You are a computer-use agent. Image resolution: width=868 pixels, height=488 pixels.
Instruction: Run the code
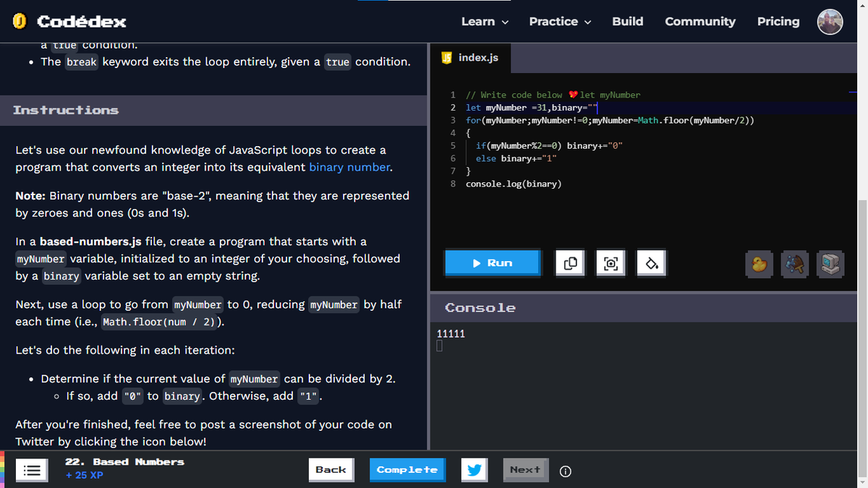point(493,263)
